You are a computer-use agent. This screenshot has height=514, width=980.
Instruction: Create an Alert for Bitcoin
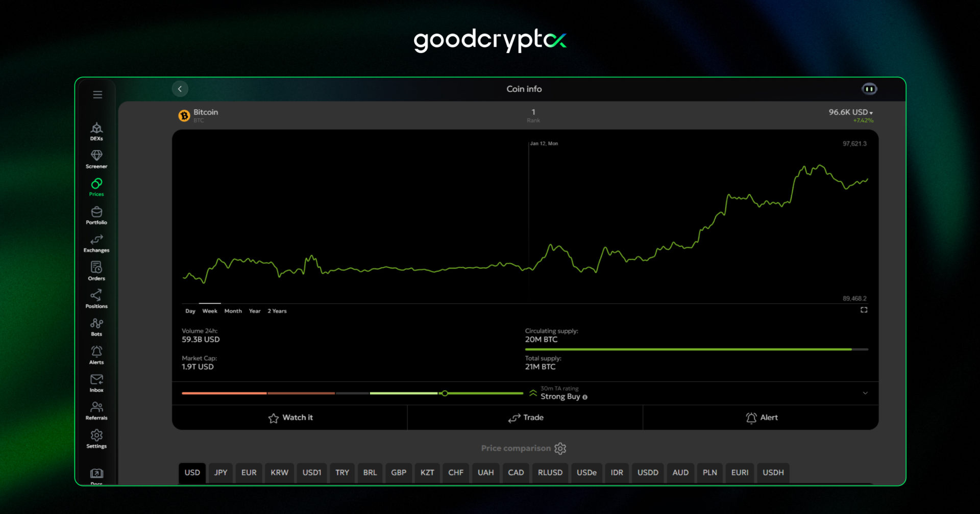coord(761,418)
